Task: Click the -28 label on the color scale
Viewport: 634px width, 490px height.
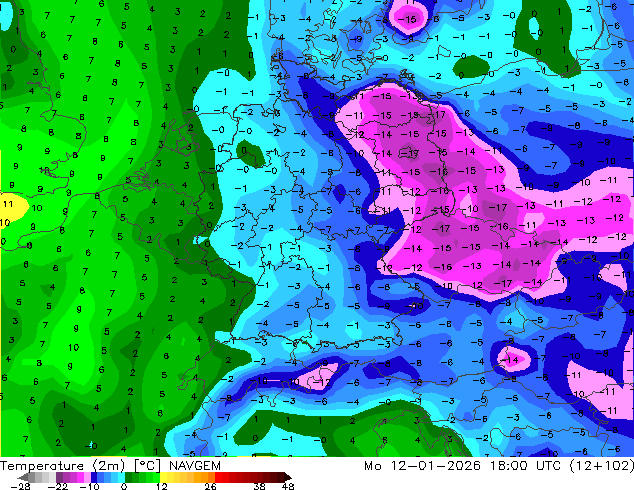Action: (20, 486)
